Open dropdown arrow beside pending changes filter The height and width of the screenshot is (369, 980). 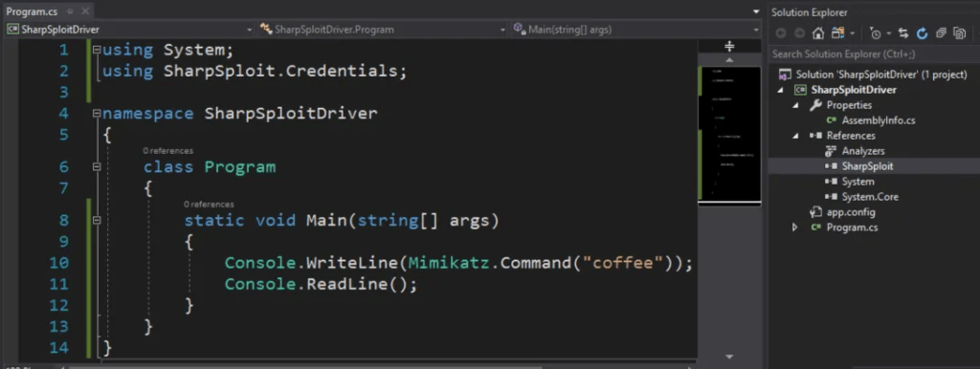point(888,33)
